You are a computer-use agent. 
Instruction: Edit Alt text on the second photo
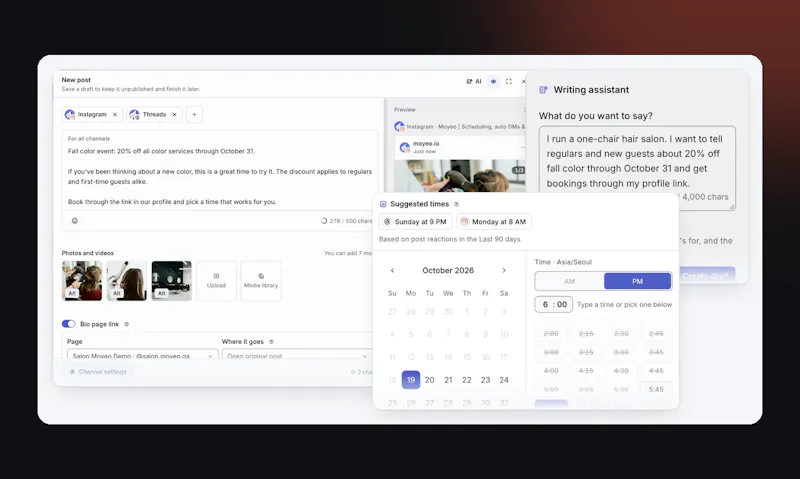pos(117,293)
